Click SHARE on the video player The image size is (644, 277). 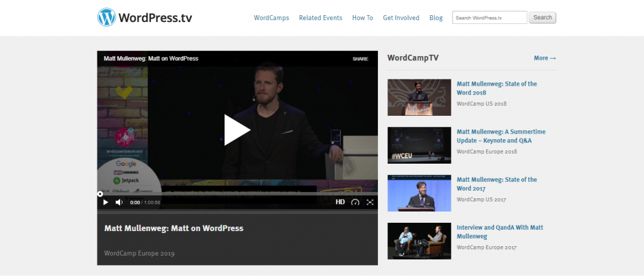[x=360, y=59]
